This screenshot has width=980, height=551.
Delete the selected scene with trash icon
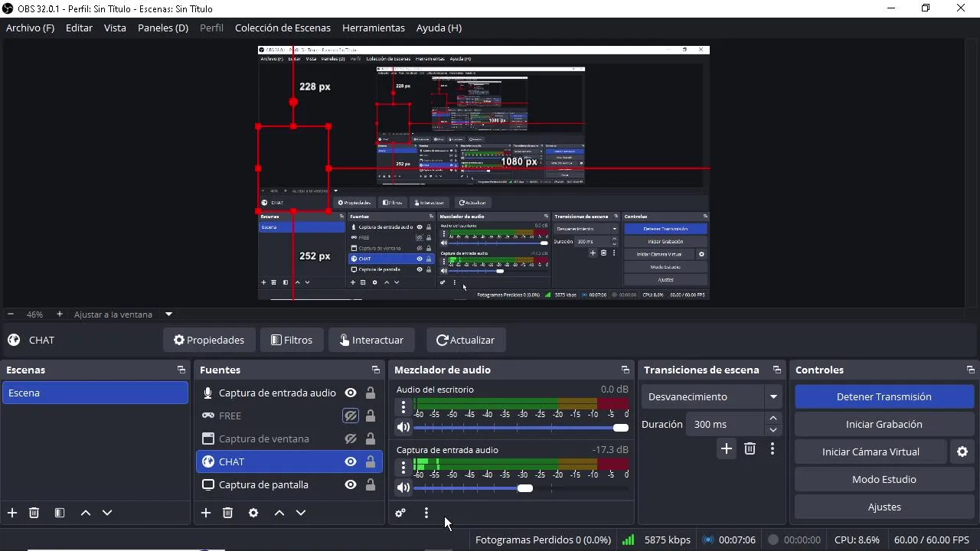tap(34, 513)
